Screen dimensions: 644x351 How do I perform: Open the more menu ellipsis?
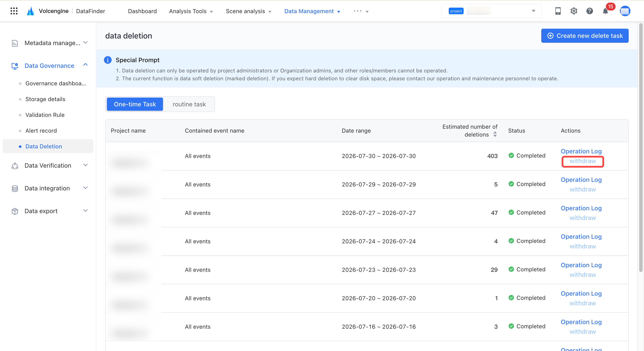(361, 11)
